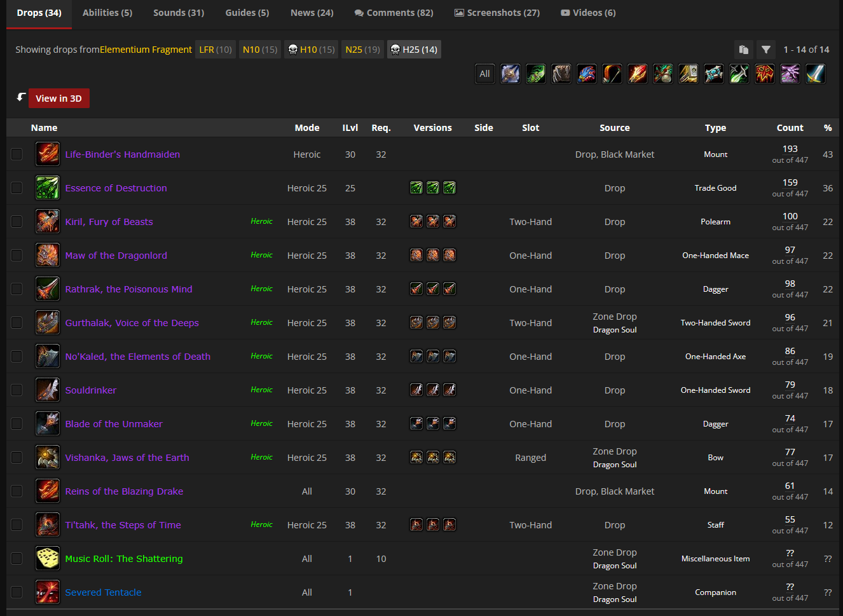View the Comments (82) tab
This screenshot has height=616, width=843.
pyautogui.click(x=394, y=13)
